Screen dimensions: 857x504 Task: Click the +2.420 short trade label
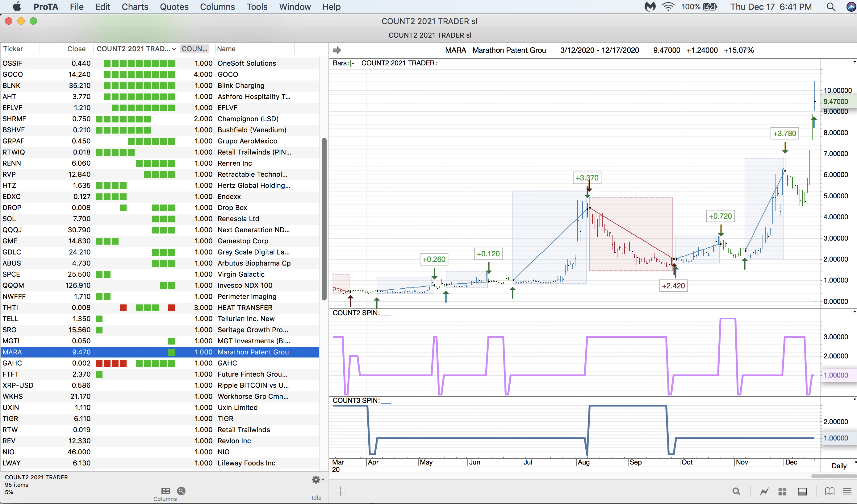pos(673,286)
